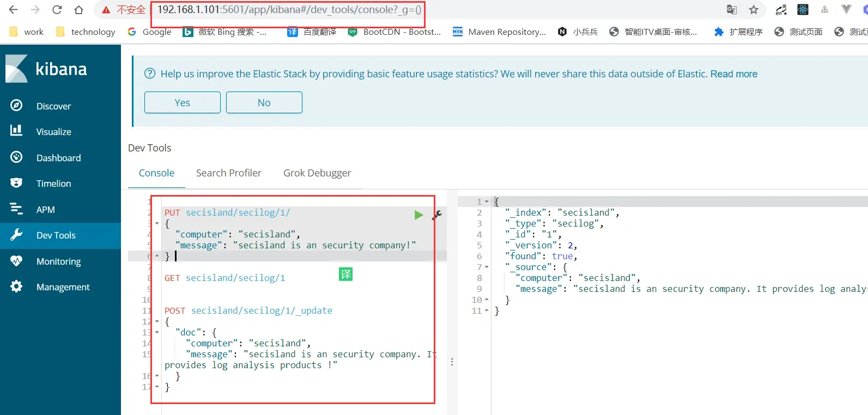Open the Maven Repository bookmark
The image size is (868, 415).
pyautogui.click(x=500, y=32)
